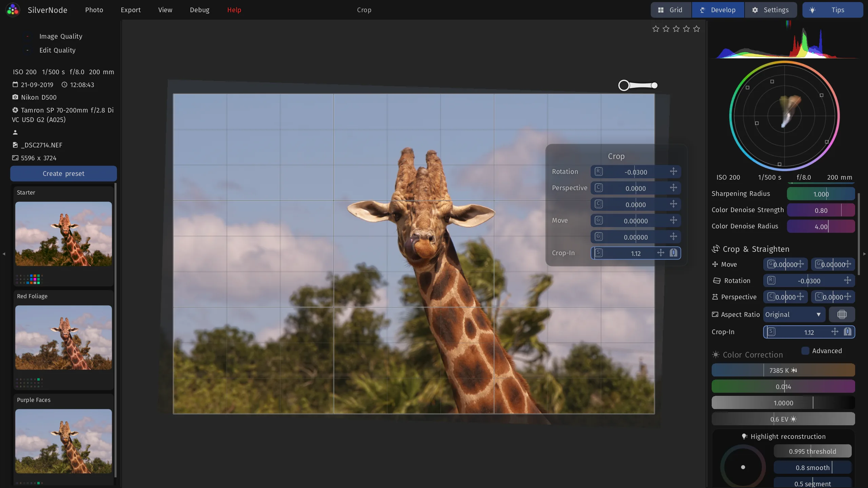This screenshot has height=488, width=868.
Task: Toggle the before/after switch above the image
Action: pos(638,85)
